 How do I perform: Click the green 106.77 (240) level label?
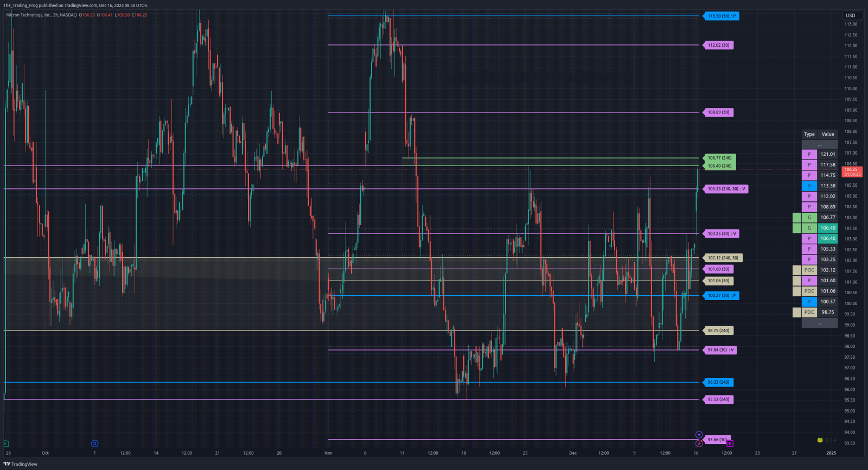[719, 158]
